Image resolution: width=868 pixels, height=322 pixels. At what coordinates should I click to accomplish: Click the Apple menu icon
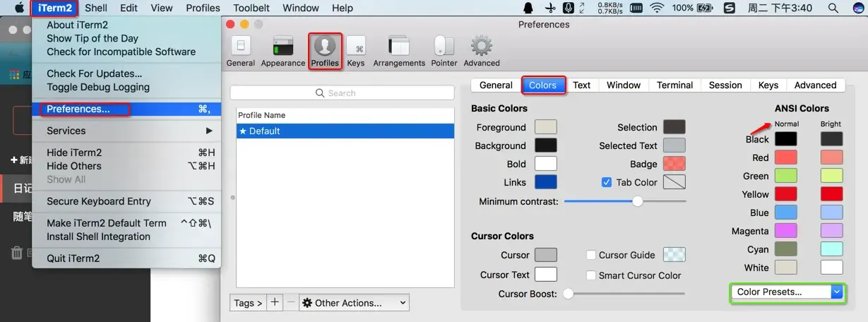click(x=19, y=8)
